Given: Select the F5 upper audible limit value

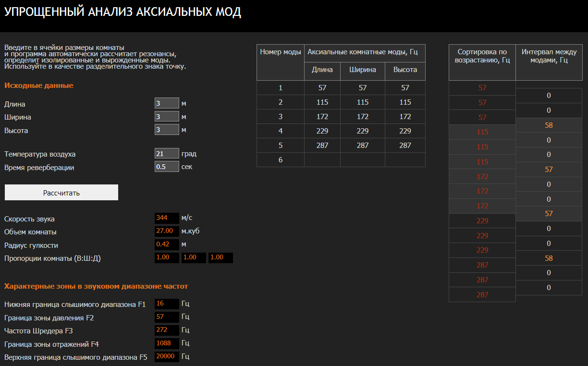Looking at the screenshot, I should coord(167,357).
